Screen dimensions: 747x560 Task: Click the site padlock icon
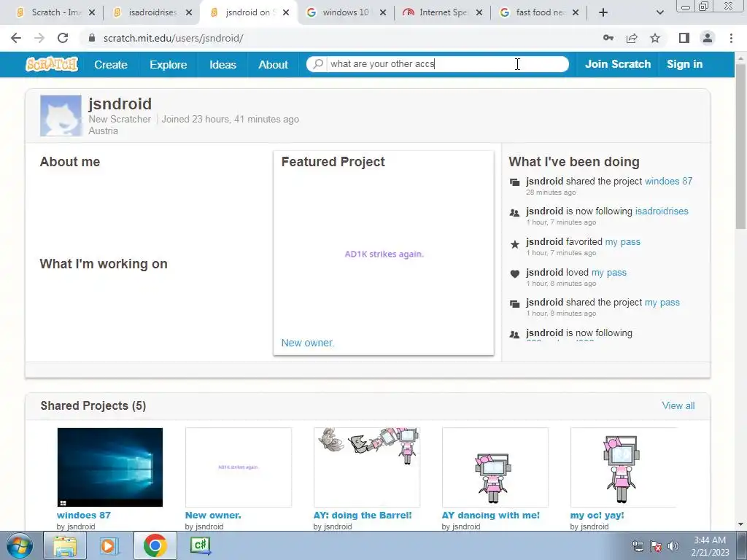pyautogui.click(x=92, y=38)
